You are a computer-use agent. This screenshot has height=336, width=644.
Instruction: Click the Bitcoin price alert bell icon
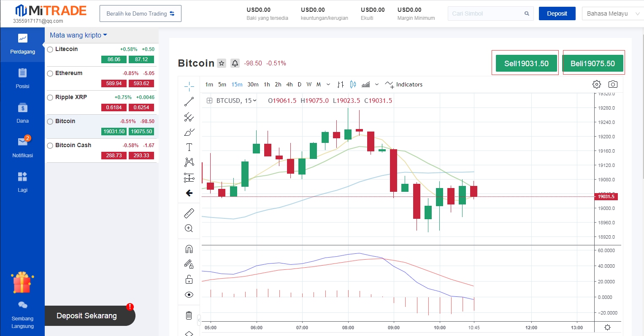[x=235, y=63]
